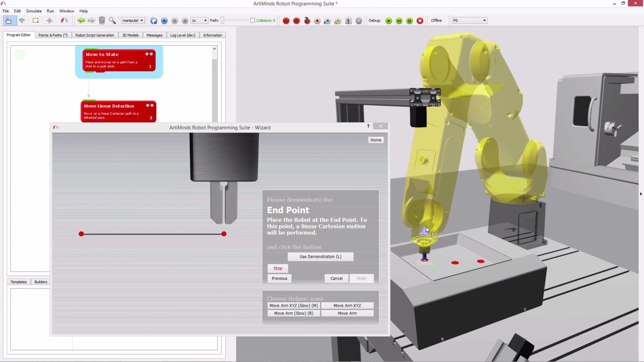Open the manipulat mode combo box
644x362 pixels.
133,20
